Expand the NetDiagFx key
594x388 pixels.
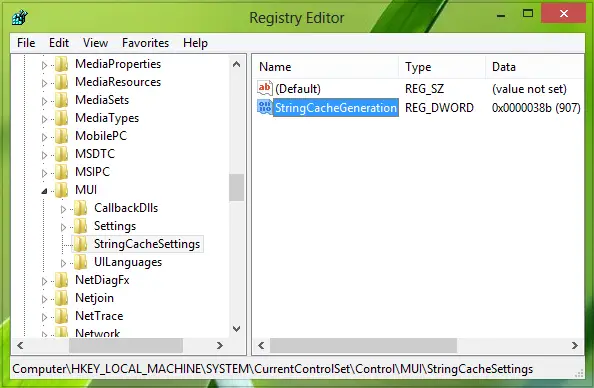tap(44, 281)
